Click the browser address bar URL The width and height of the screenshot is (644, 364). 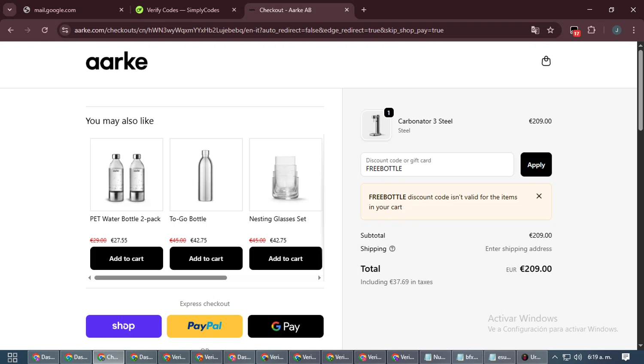point(259,30)
